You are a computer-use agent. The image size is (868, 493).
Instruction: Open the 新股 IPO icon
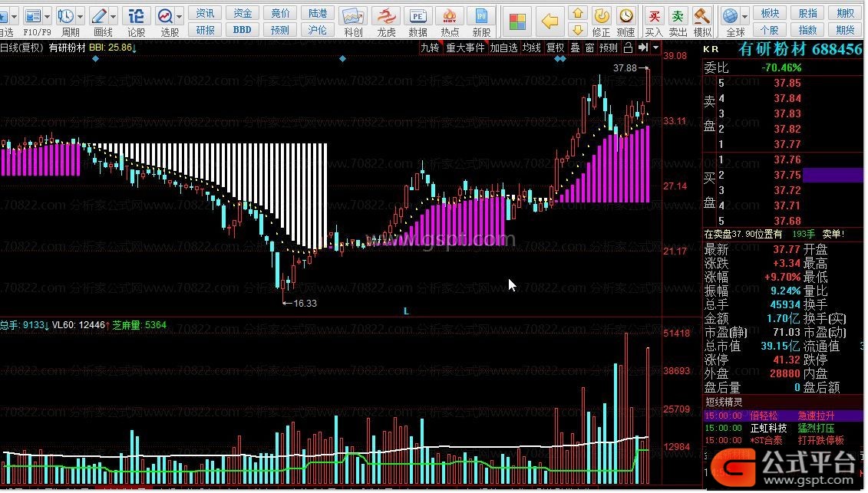(481, 17)
